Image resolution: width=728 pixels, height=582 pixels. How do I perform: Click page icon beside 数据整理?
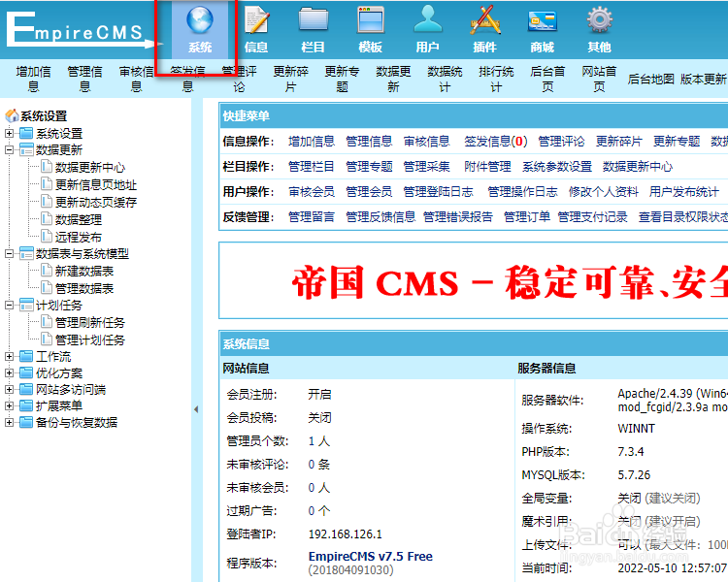46,218
